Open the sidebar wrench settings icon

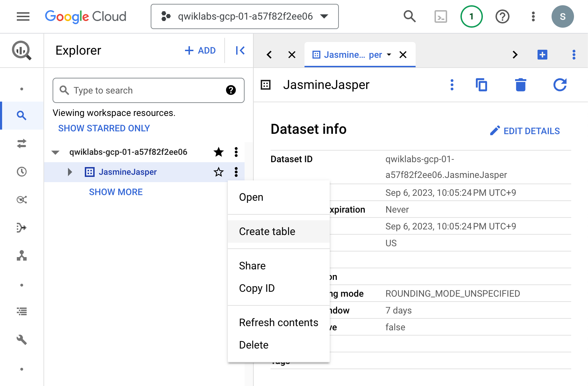pyautogui.click(x=22, y=339)
